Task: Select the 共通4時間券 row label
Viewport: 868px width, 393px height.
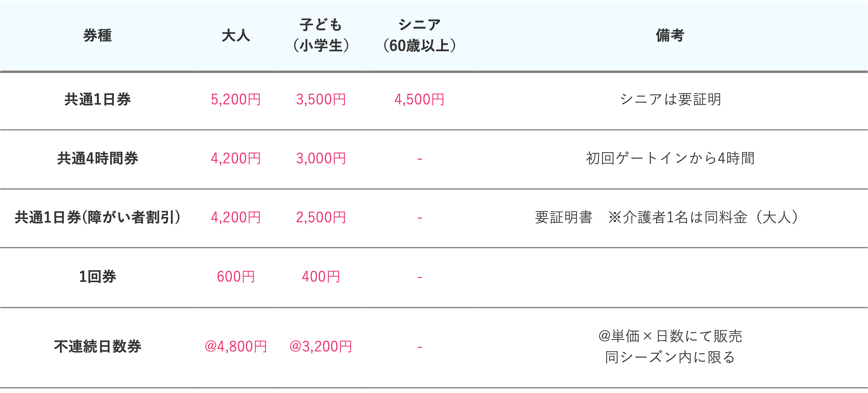Action: (x=97, y=159)
